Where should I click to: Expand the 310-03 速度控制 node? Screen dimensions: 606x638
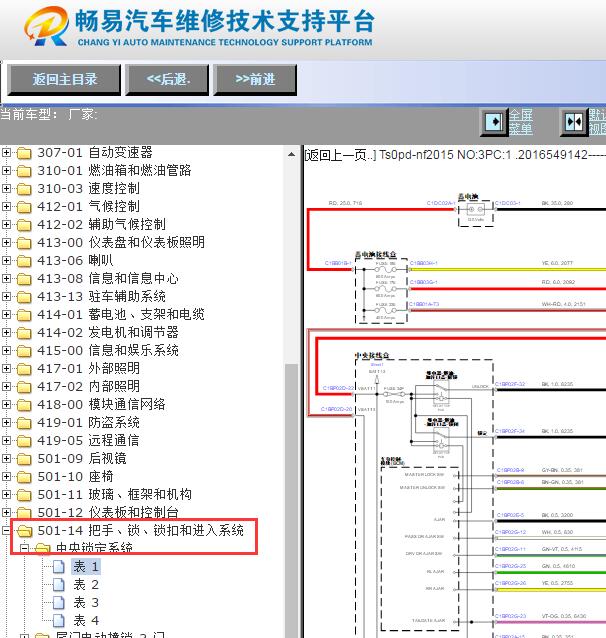pos(6,188)
